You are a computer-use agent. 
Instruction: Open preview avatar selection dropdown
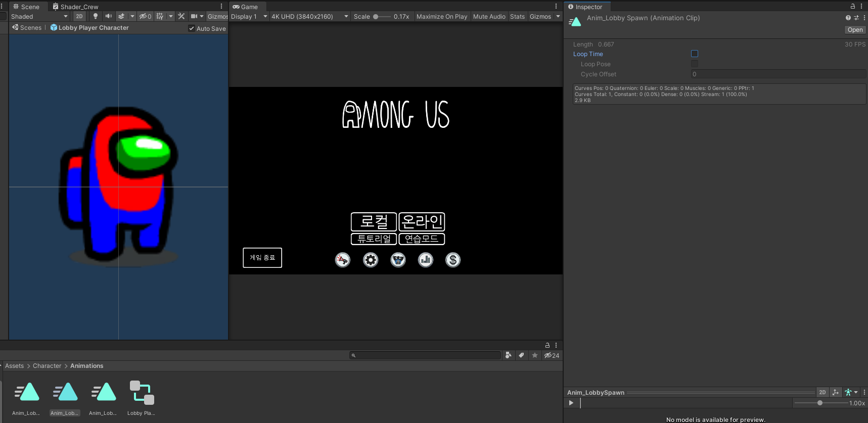pyautogui.click(x=851, y=392)
